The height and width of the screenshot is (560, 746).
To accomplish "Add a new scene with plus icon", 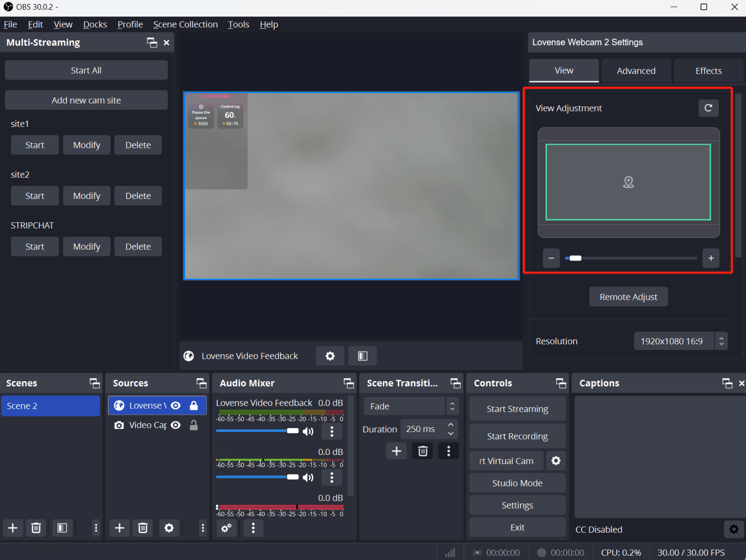I will (13, 528).
